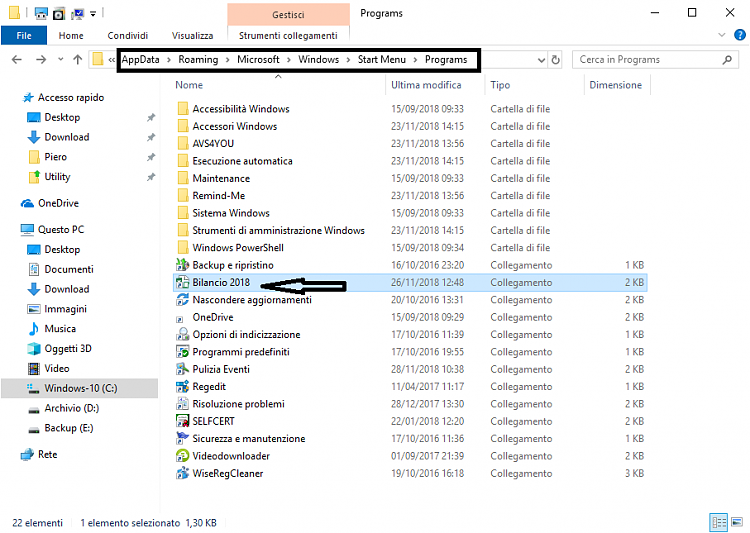This screenshot has height=533, width=750.
Task: Click the OneDrive shortcut icon in file list
Action: [x=180, y=319]
